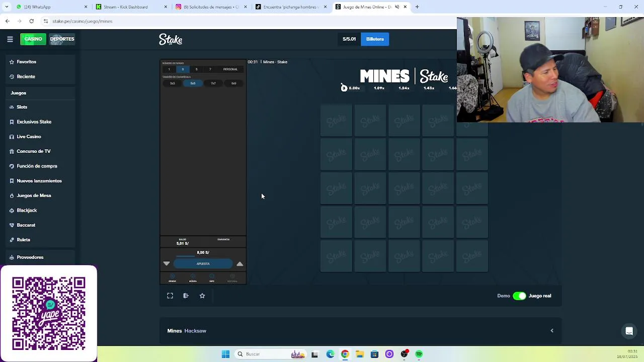This screenshot has width=644, height=362.
Task: Toggle the Demo / Juego real switch
Action: [519, 296]
